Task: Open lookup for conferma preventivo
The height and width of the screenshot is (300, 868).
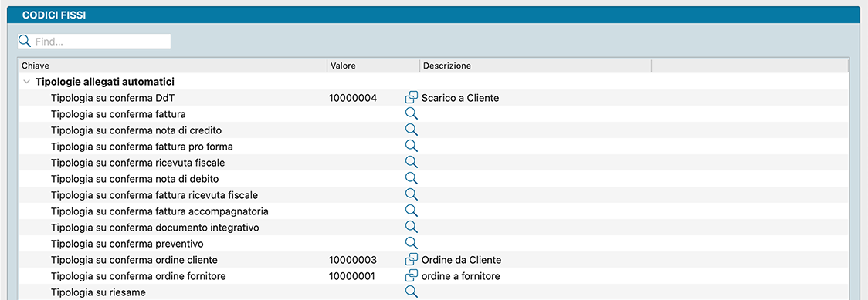Action: click(411, 243)
